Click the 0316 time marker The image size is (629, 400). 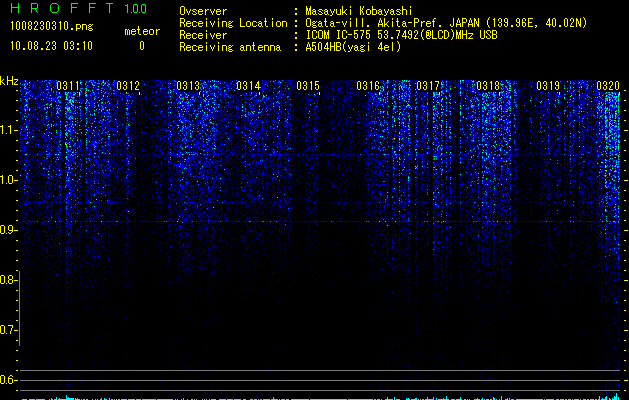(x=368, y=86)
